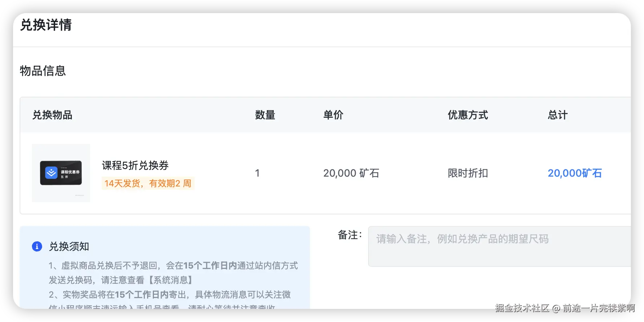Click the 优惠方式 column header
This screenshot has width=644, height=322.
point(468,115)
